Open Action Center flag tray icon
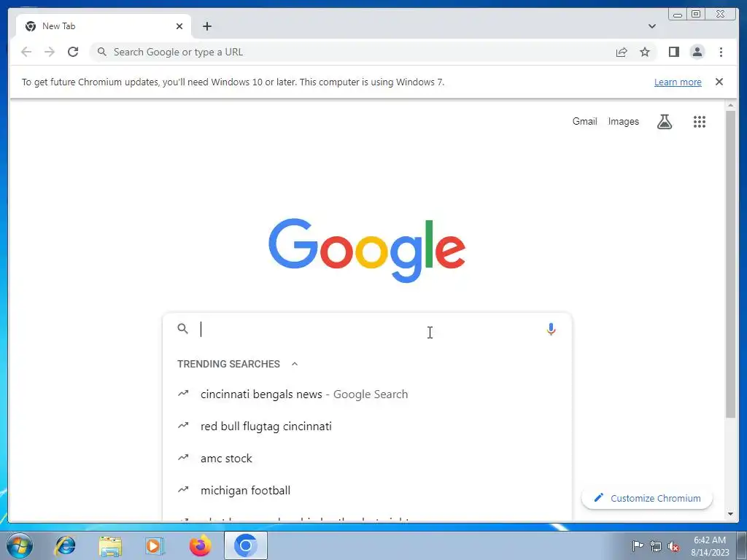 coord(638,545)
